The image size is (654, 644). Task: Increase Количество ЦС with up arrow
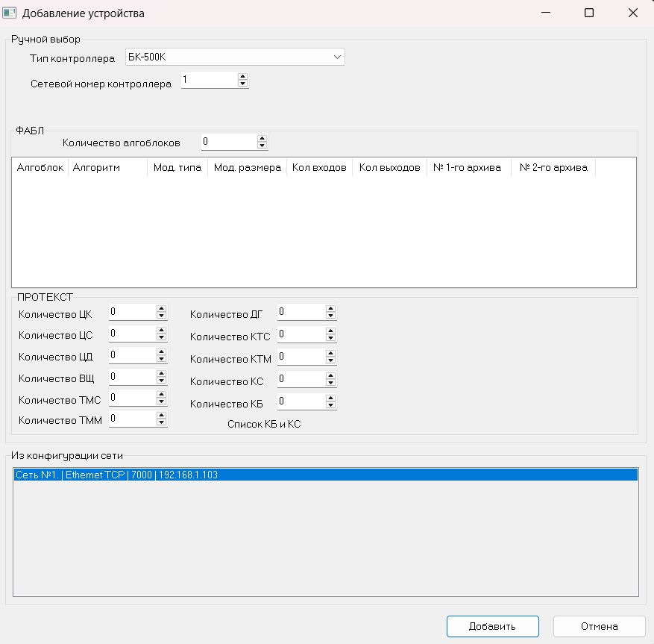pos(161,330)
